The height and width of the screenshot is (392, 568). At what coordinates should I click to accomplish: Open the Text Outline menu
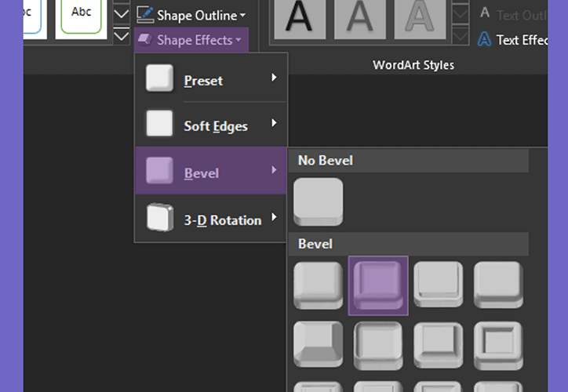[x=512, y=15]
